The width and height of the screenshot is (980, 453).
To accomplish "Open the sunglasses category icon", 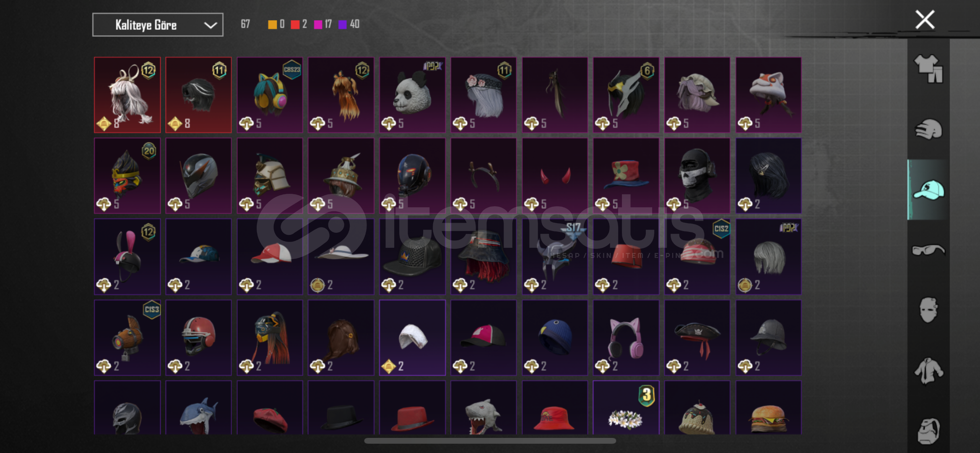I will click(928, 250).
